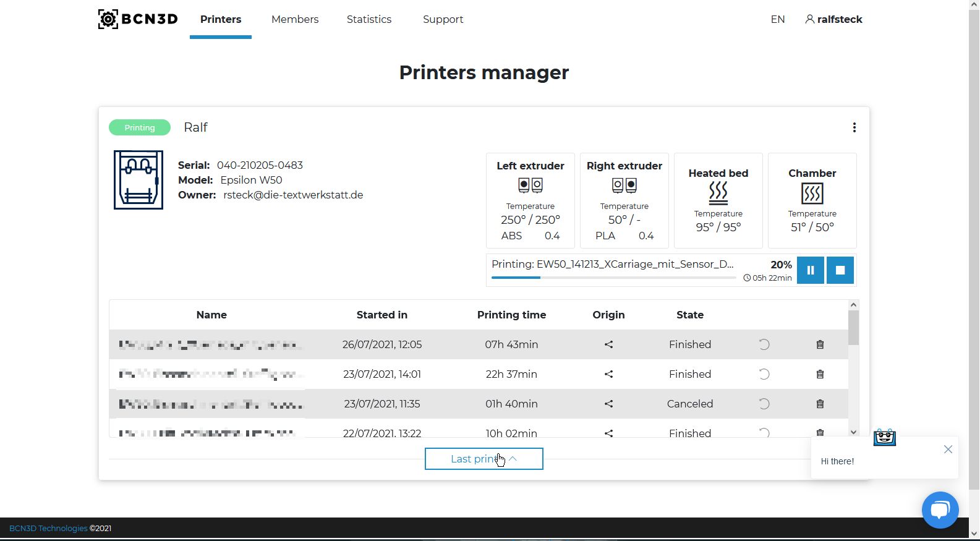This screenshot has height=541, width=980.
Task: Open the chat support bubble
Action: 940,510
